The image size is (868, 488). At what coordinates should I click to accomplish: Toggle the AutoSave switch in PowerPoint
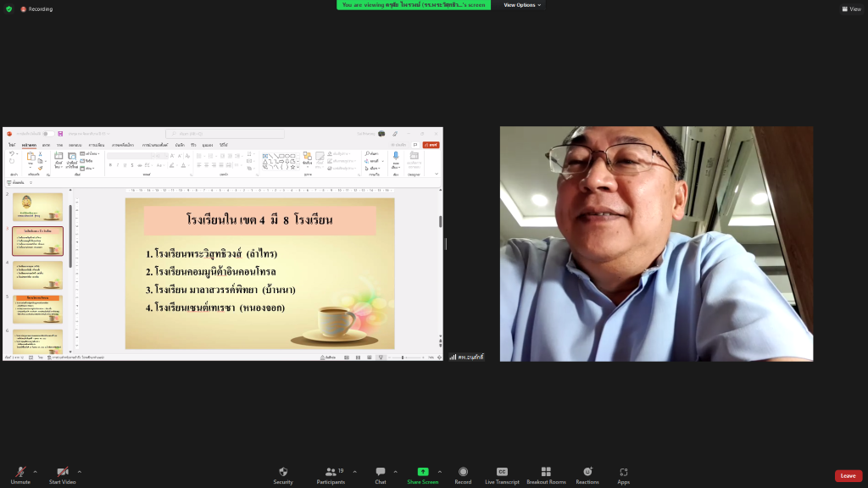tap(47, 134)
